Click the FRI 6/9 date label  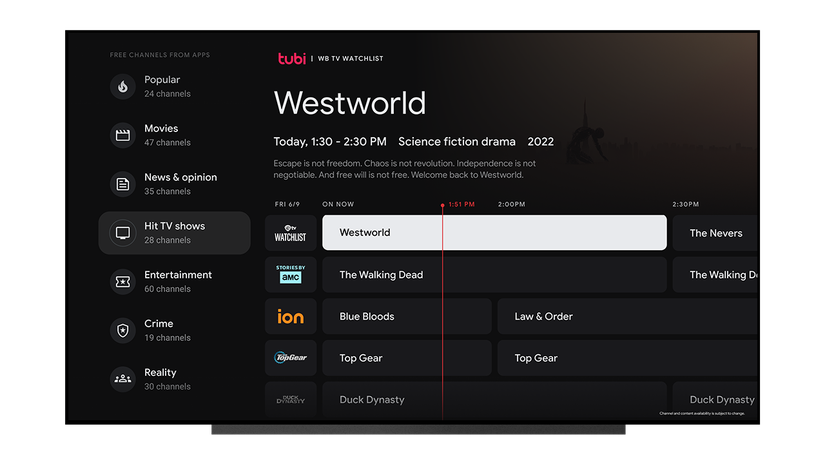pyautogui.click(x=287, y=204)
